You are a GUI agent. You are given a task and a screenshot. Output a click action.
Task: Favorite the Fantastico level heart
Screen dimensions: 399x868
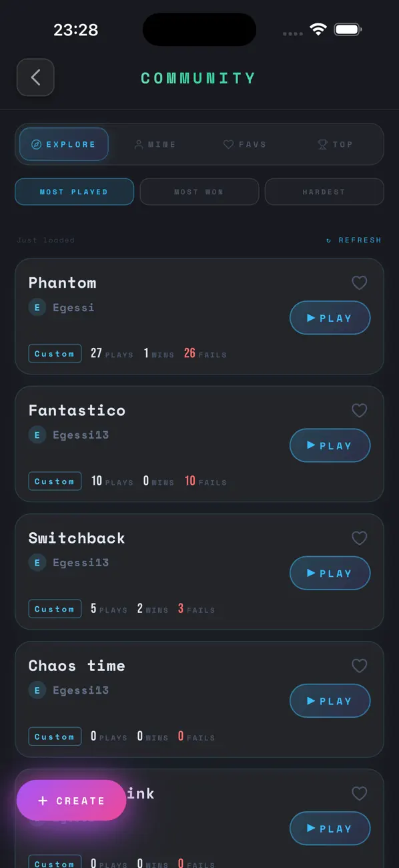click(x=359, y=411)
